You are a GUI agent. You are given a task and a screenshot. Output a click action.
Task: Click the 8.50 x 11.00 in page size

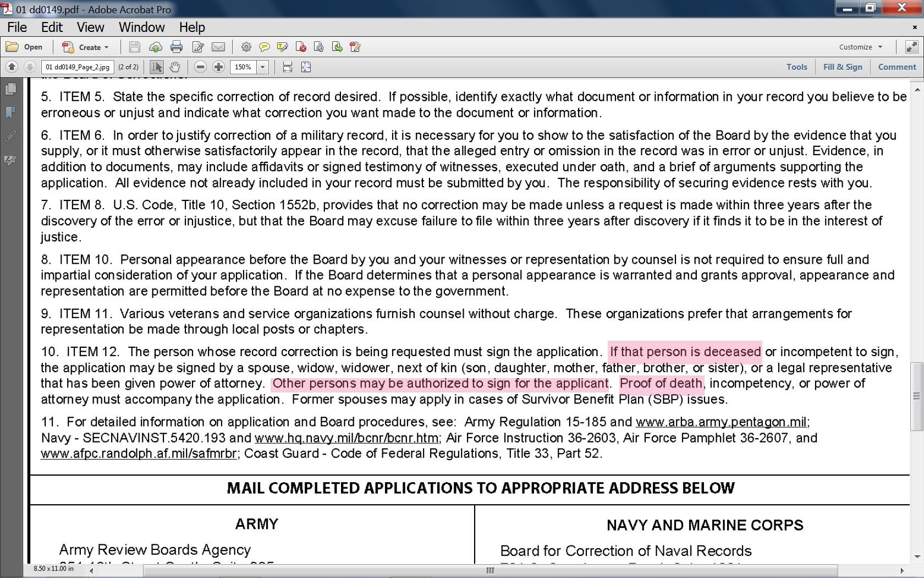pos(53,569)
